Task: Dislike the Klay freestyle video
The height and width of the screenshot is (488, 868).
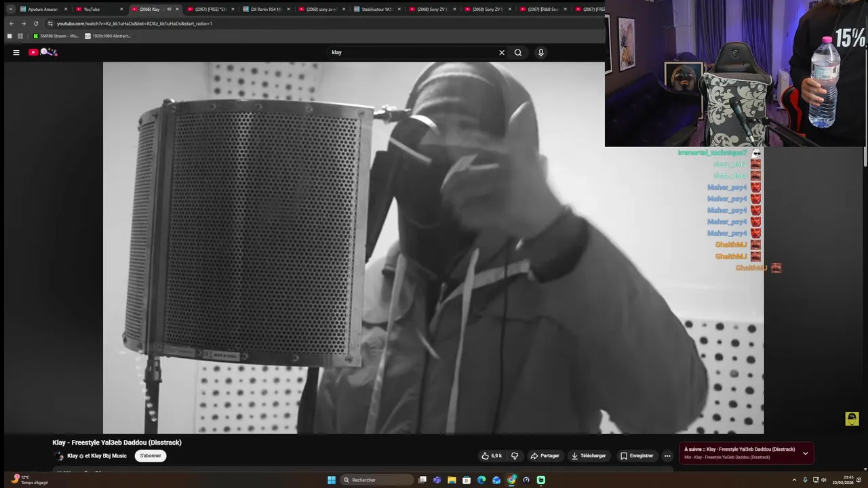Action: click(515, 455)
